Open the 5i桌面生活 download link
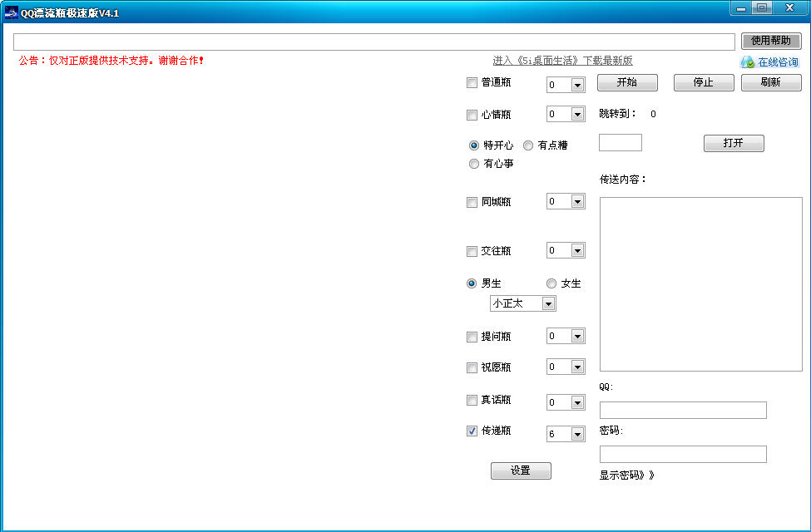 pyautogui.click(x=563, y=61)
